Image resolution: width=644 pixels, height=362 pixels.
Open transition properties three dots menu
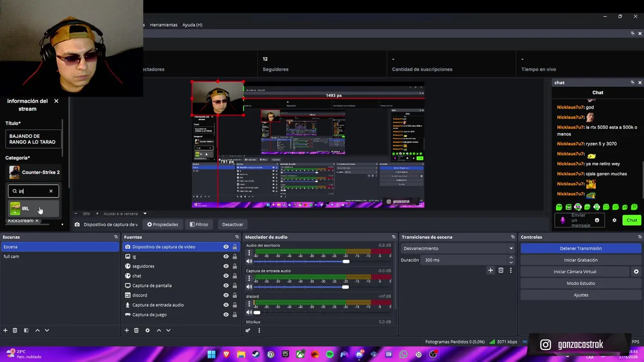[511, 270]
